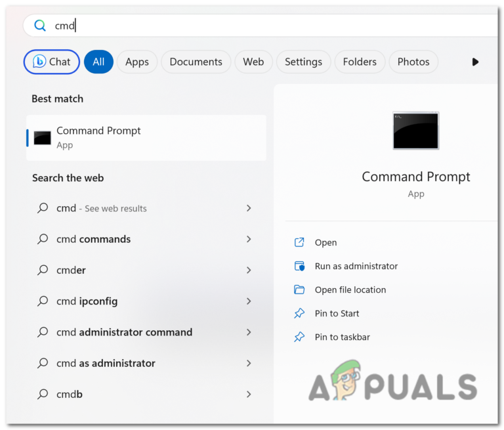
Task: Click the search magnifier icon in search box
Action: 40,25
